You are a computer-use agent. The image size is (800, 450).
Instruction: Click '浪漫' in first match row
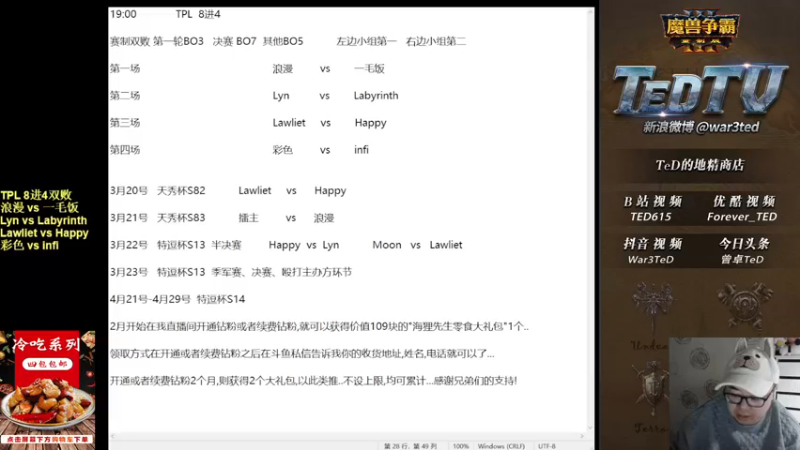(x=283, y=68)
